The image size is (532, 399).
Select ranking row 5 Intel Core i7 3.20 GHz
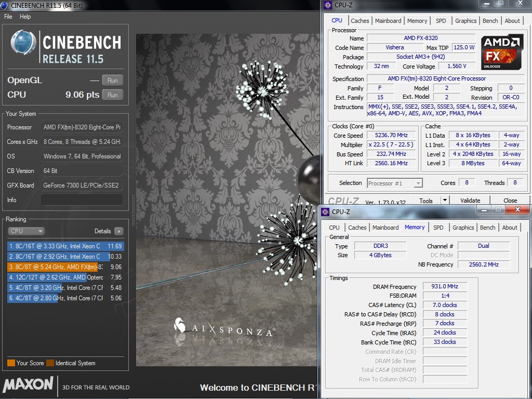coord(65,288)
